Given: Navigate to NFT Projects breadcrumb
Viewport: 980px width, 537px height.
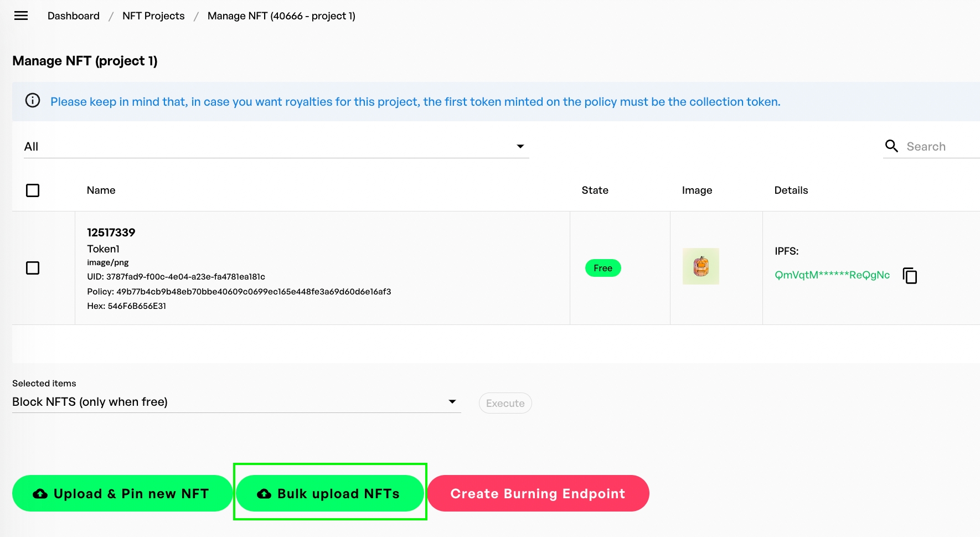Looking at the screenshot, I should pos(153,16).
